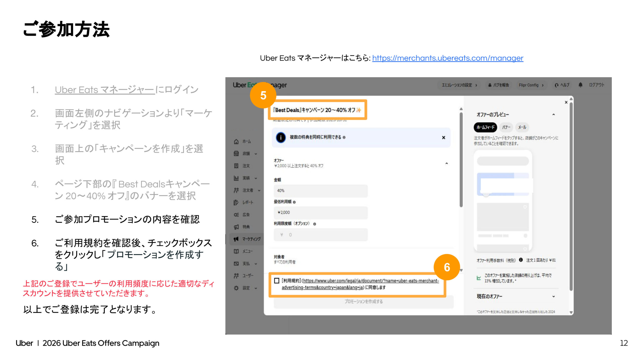This screenshot has width=644, height=362.
Task: Click the 金額 field showing 40%
Action: pos(320,191)
